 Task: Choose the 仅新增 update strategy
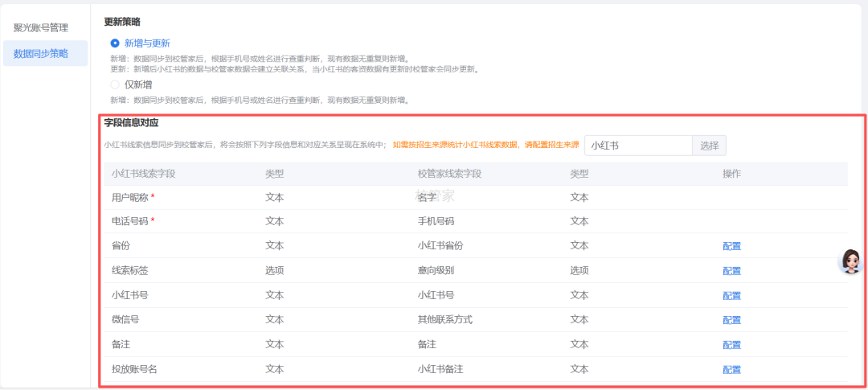115,84
